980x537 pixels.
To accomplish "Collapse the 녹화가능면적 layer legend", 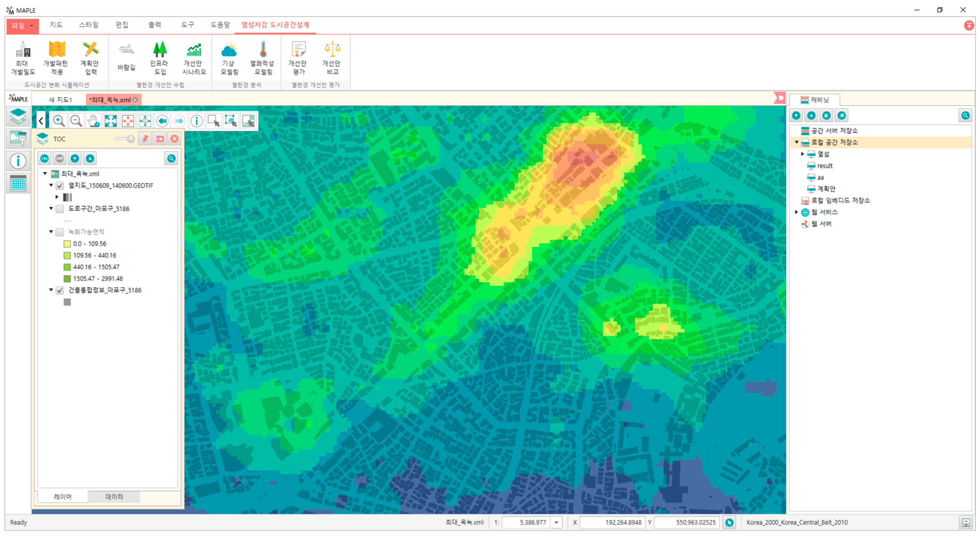I will [51, 232].
